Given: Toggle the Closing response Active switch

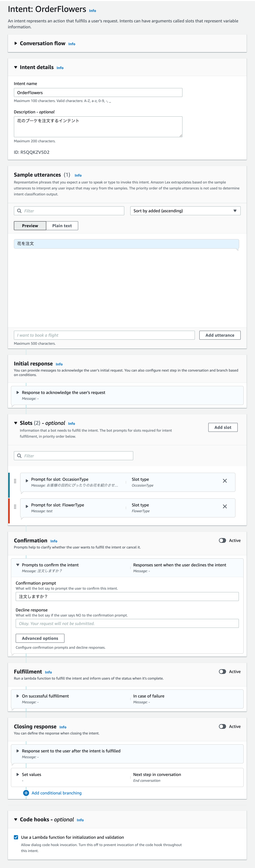Looking at the screenshot, I should tap(222, 726).
